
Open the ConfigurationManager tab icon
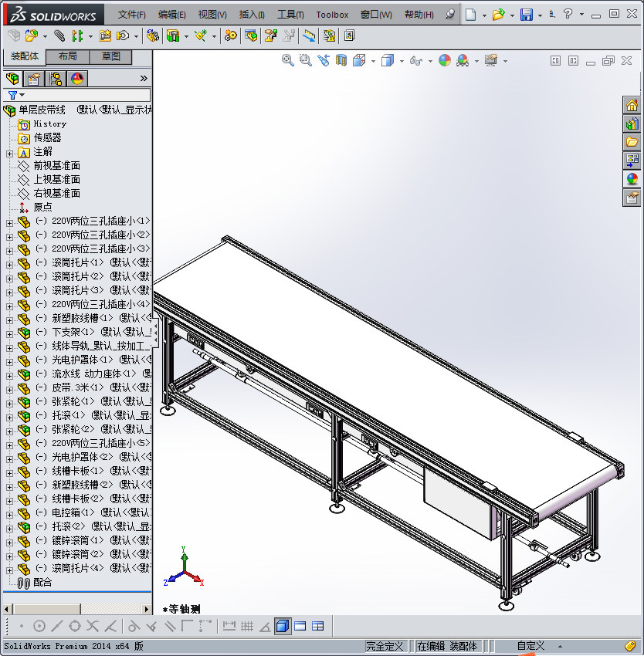(56, 78)
